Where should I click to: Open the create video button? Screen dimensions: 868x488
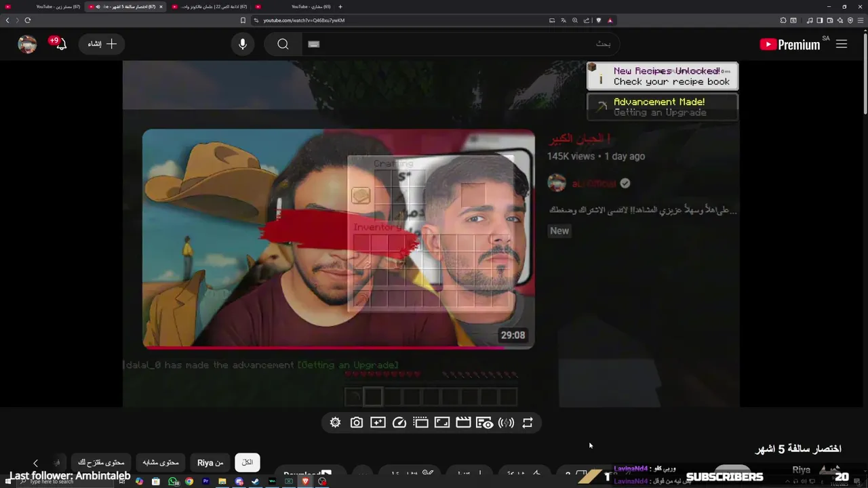coord(102,44)
